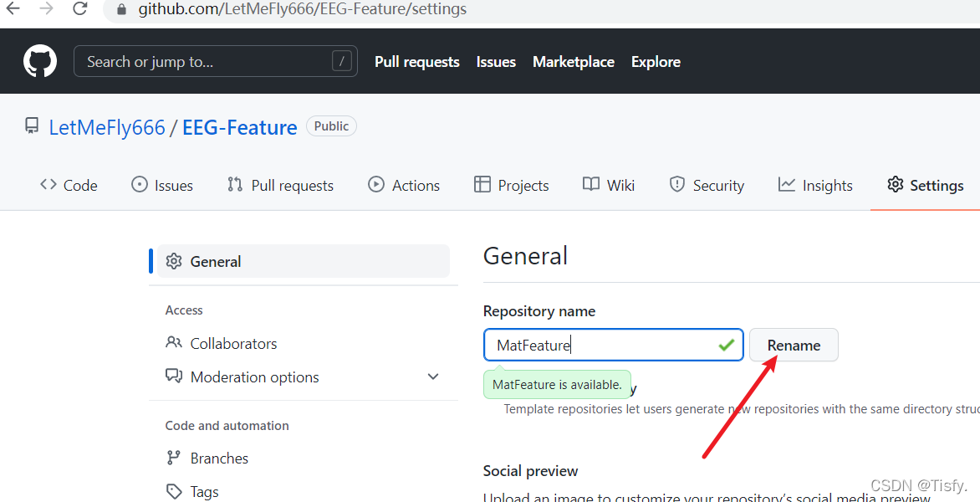Screen dimensions: 980x502
Task: Select the branch icon beside Branches
Action: pyautogui.click(x=174, y=458)
